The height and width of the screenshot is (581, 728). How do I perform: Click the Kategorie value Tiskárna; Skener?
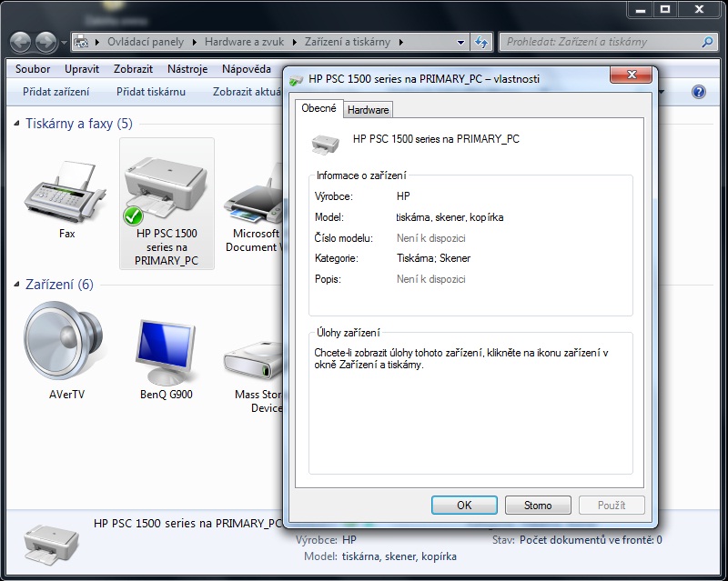433,258
